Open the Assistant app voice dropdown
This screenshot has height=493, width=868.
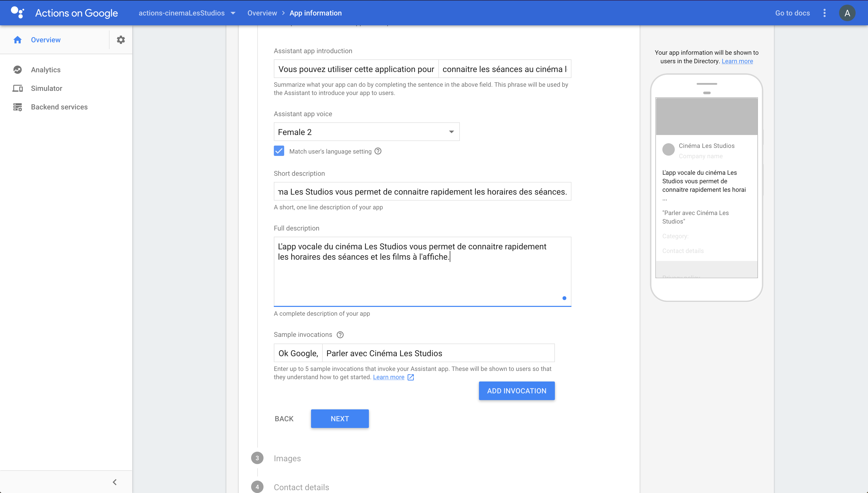tap(367, 132)
